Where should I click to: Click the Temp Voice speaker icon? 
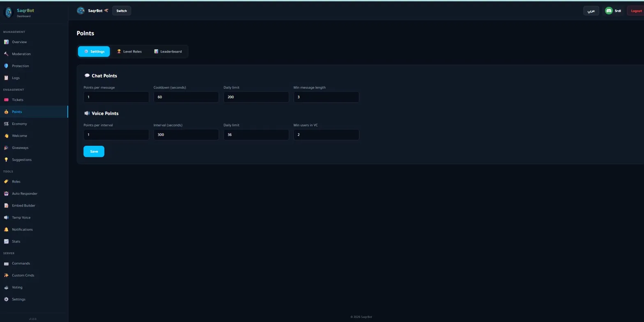6,217
